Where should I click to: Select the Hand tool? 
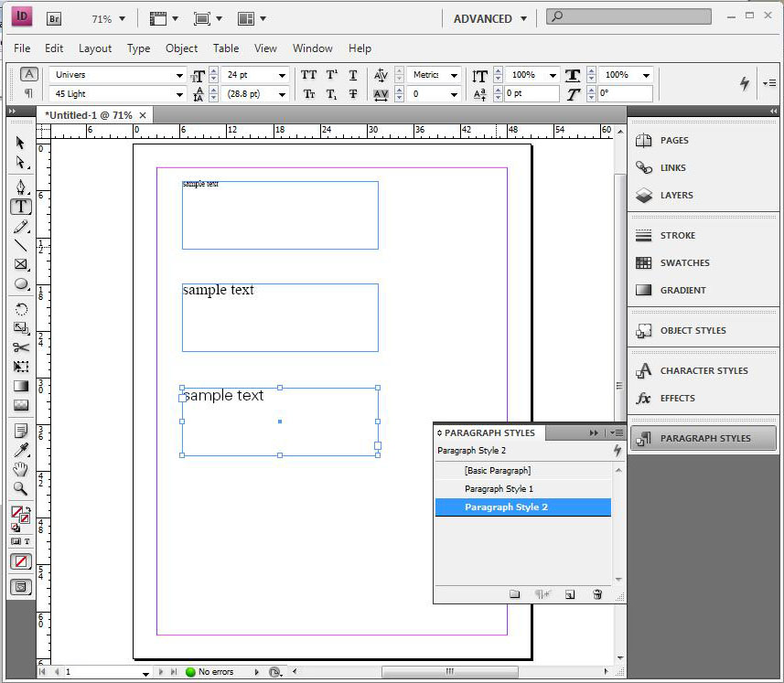[x=20, y=469]
